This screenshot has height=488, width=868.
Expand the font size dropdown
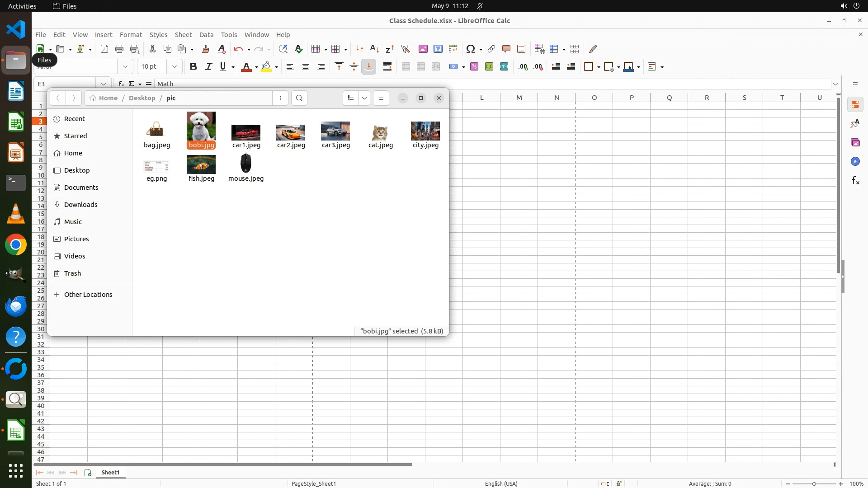[x=175, y=67]
